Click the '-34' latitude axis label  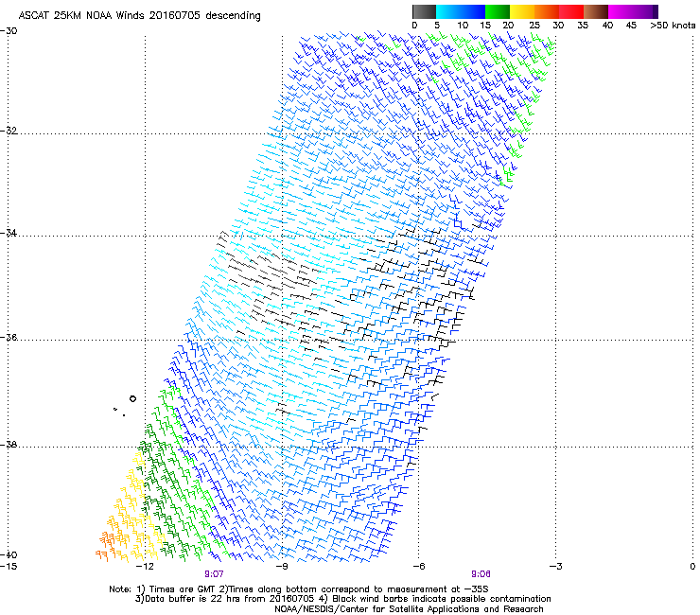(x=9, y=233)
